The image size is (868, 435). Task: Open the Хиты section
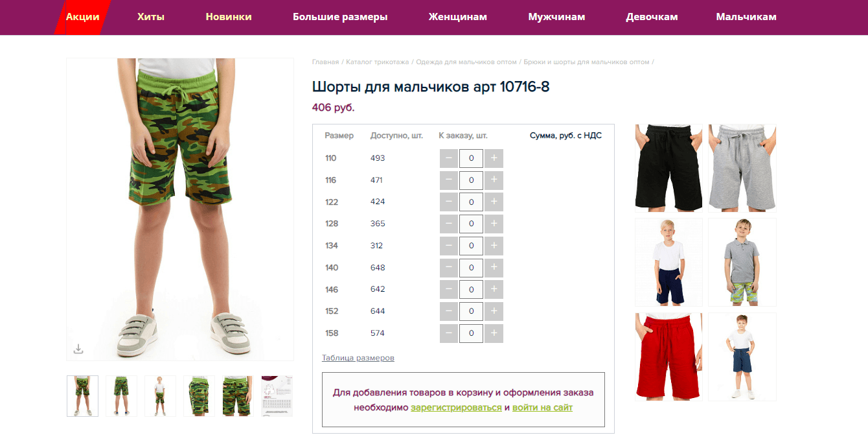151,17
